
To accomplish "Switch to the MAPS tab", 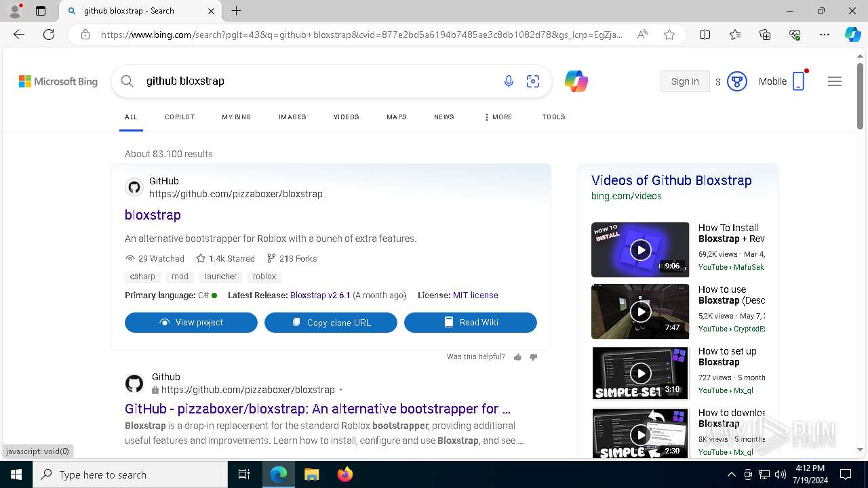I will point(397,117).
